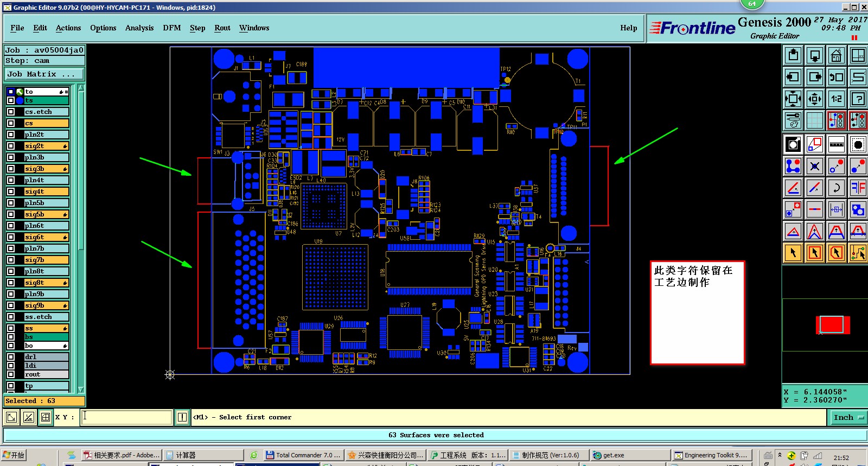868x466 pixels.
Task: Open the ruler measurement tool icon
Action: point(836,144)
